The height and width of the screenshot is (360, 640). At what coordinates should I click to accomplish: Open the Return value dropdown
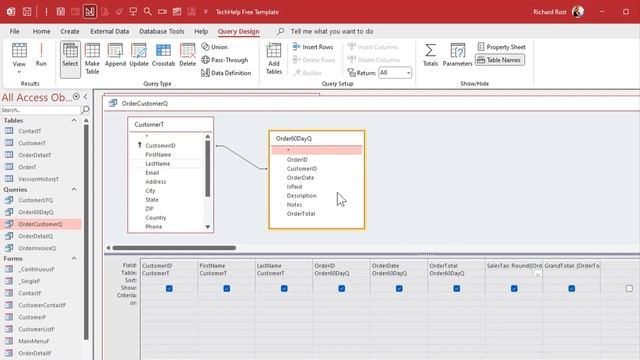(408, 73)
